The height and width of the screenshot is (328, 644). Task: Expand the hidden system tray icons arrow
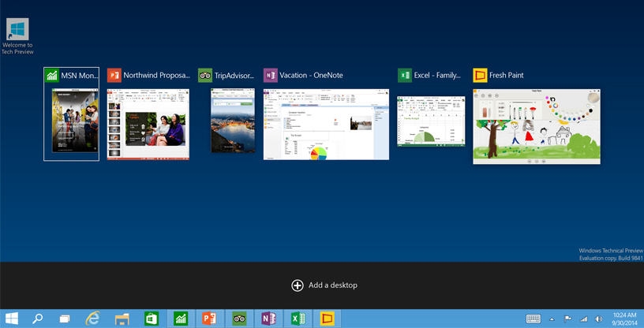coord(552,319)
